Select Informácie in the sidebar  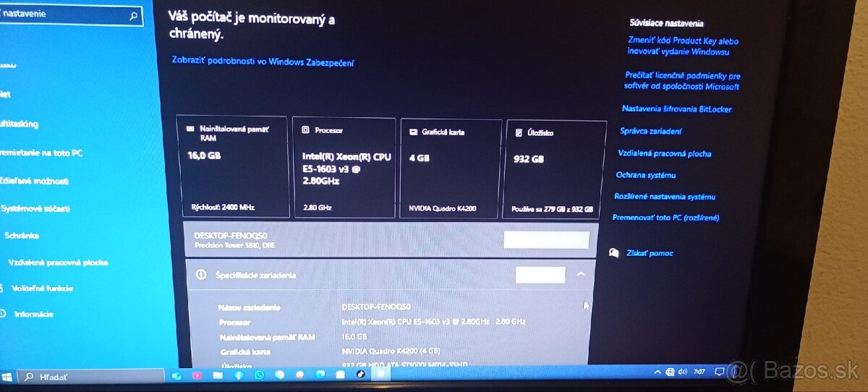(x=33, y=314)
